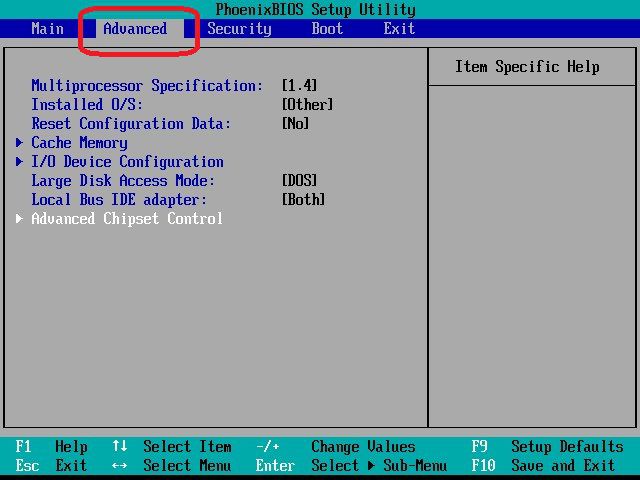Expand the Advanced Chipset Control arrow

[x=19, y=219]
